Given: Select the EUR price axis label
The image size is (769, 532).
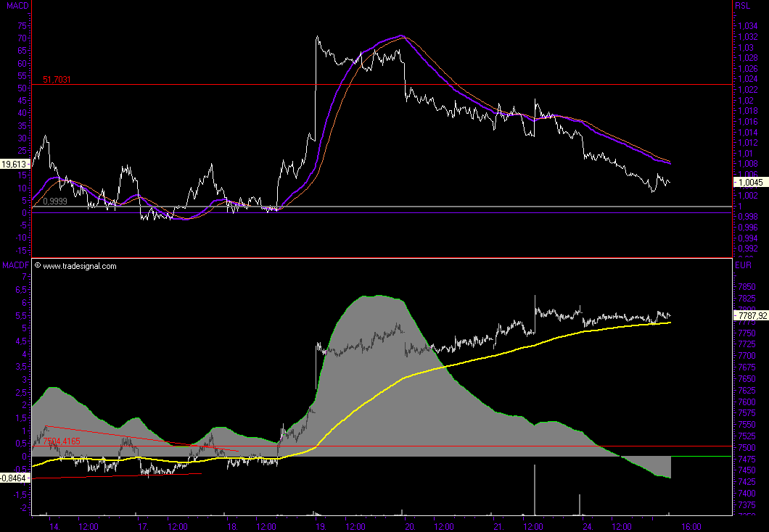Looking at the screenshot, I should click(744, 266).
